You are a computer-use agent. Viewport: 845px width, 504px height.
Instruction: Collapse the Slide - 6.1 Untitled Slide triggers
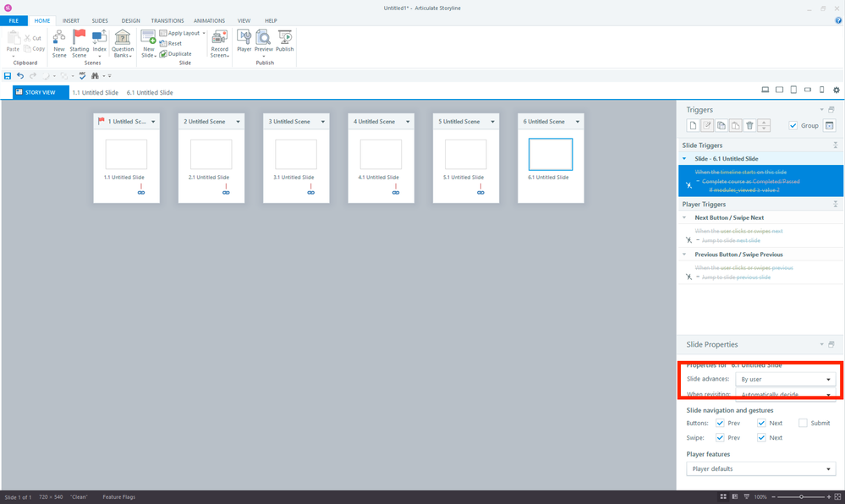[x=684, y=159]
